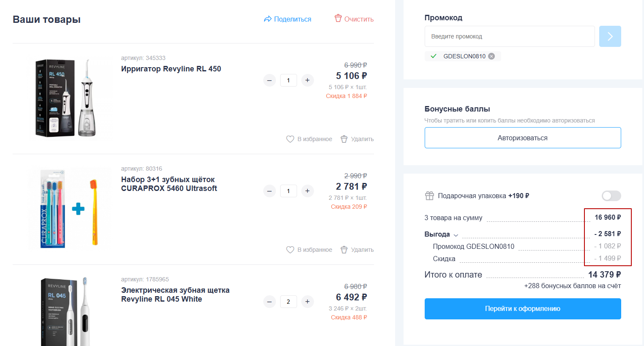Increase quantity of Revyline RL 045 toothbrush
The width and height of the screenshot is (644, 346).
[x=307, y=302]
